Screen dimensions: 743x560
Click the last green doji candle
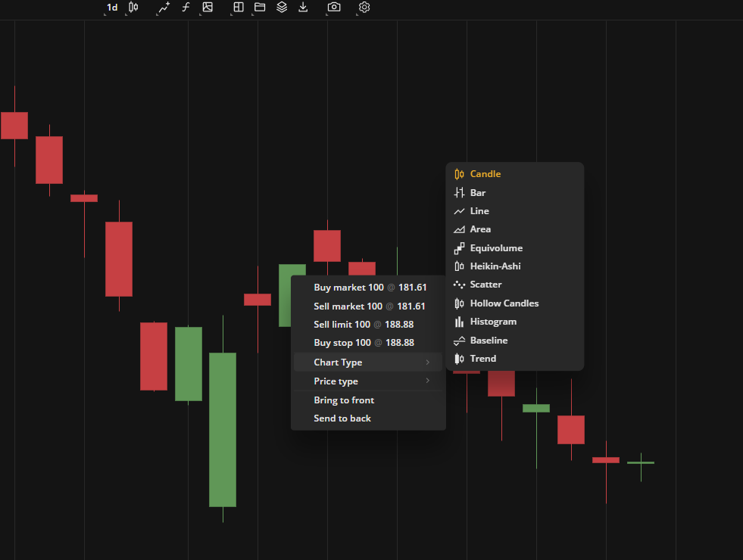(x=641, y=462)
